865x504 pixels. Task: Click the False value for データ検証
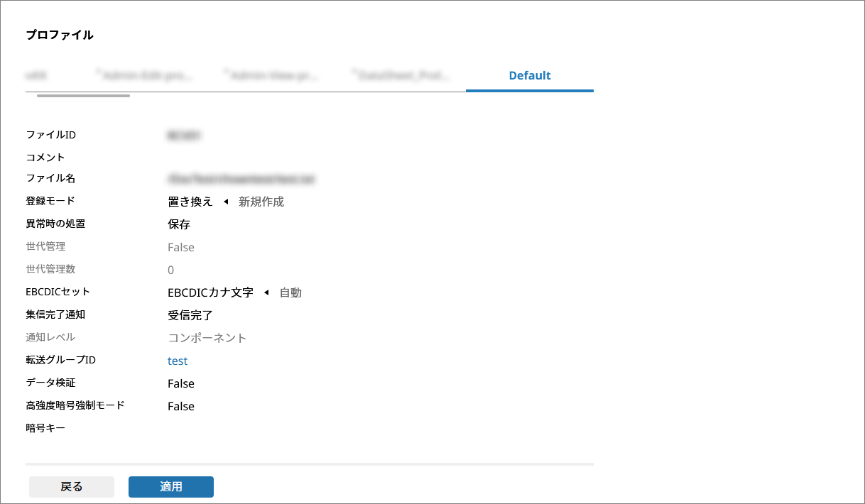180,383
